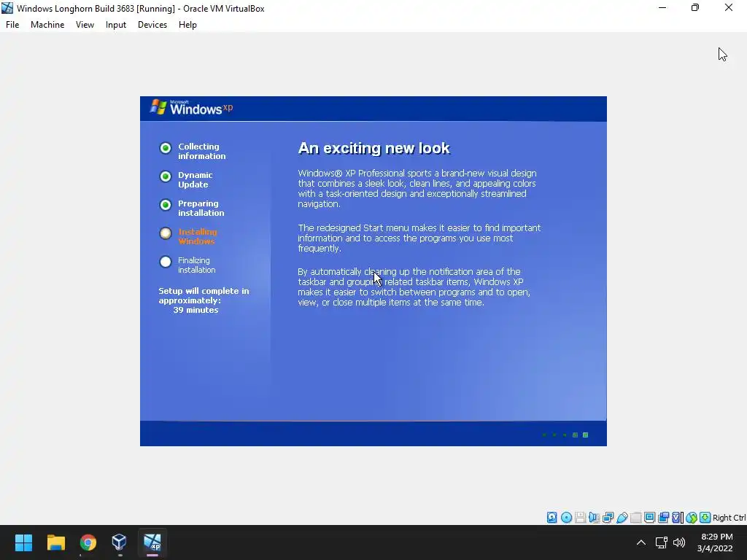Click the 'Finalizing installation' setup step

click(197, 265)
